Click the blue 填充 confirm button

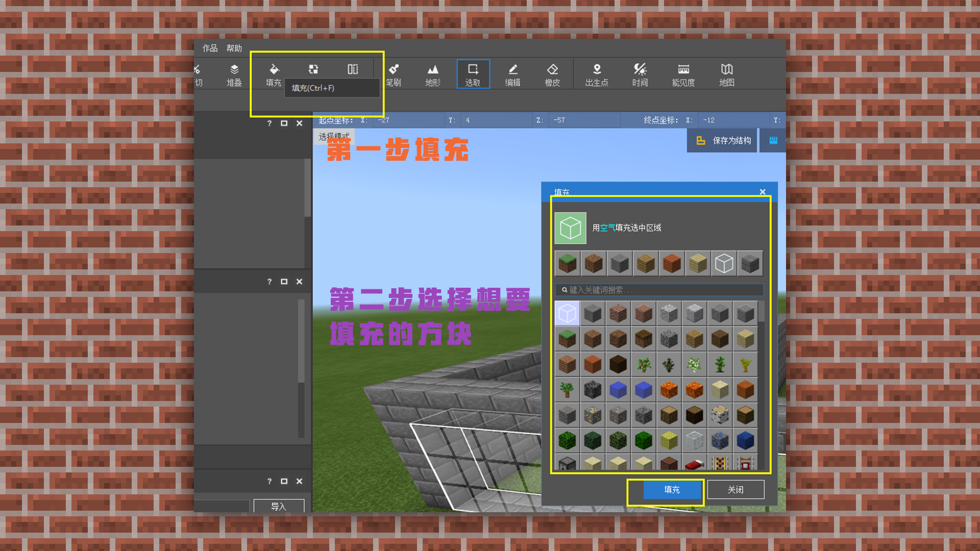click(672, 490)
